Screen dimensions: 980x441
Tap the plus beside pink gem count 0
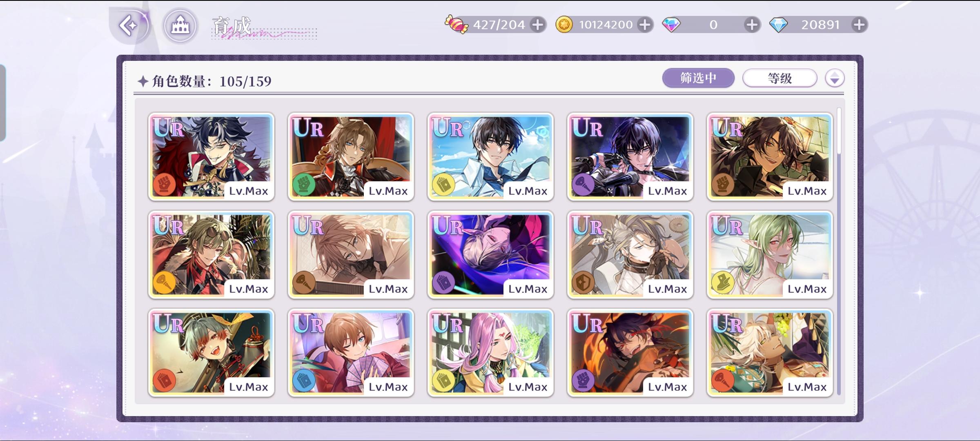click(x=752, y=25)
